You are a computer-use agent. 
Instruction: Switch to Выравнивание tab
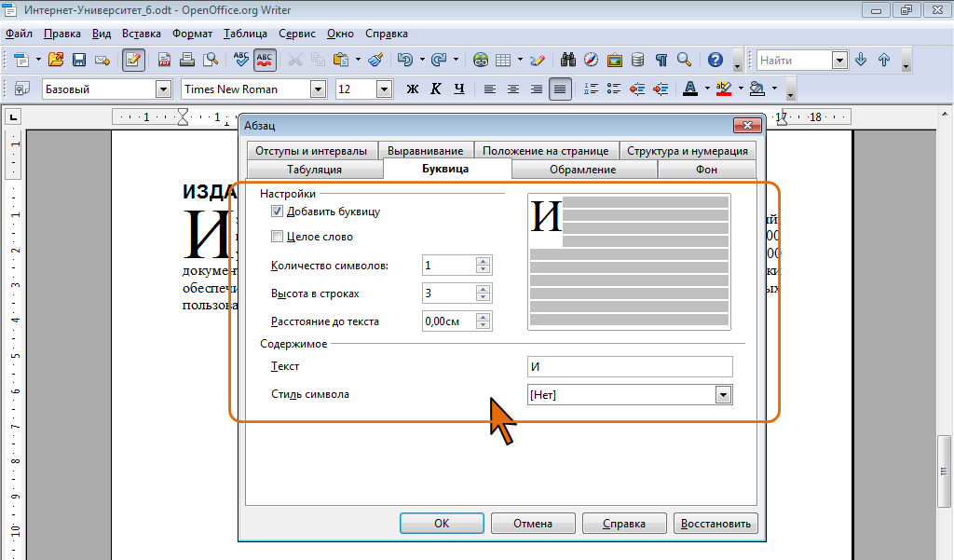click(425, 150)
